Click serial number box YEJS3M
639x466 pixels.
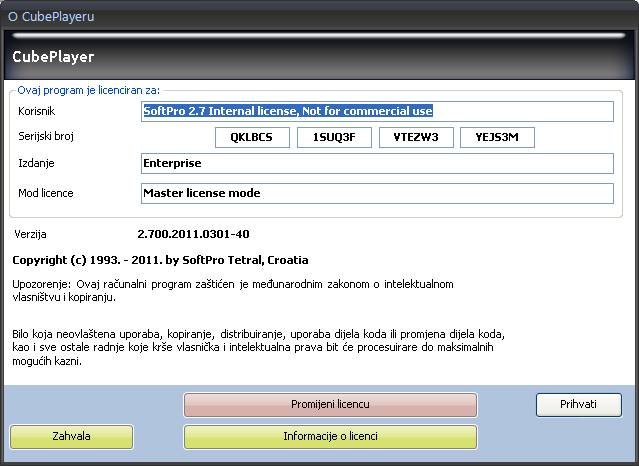[497, 137]
